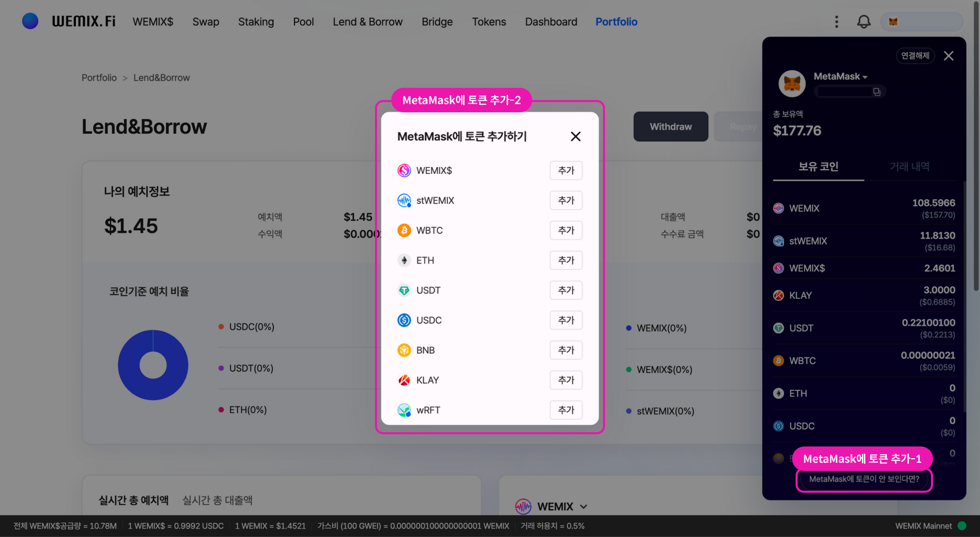Viewport: 980px width, 537px height.
Task: Switch to 실시간 총 대출액 tab
Action: pyautogui.click(x=217, y=500)
